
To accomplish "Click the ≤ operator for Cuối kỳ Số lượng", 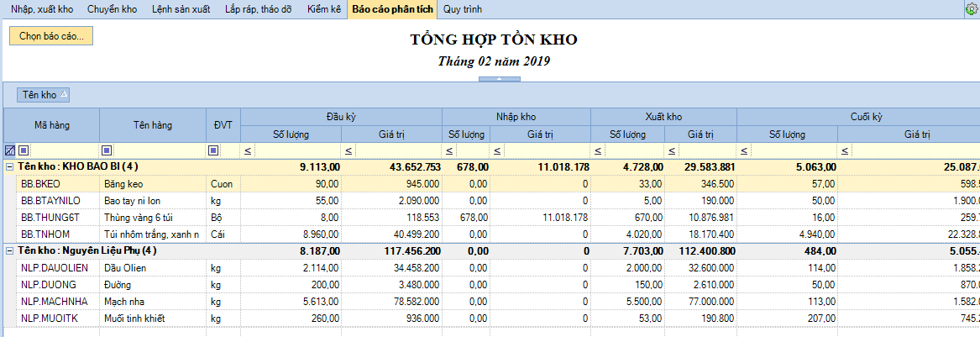I will [744, 150].
